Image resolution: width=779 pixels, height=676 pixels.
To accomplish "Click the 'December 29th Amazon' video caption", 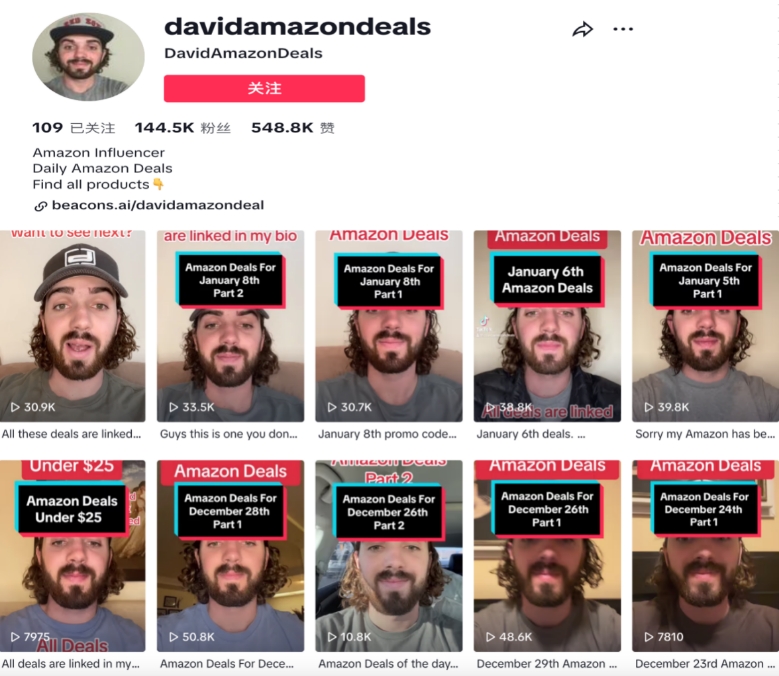I will [546, 664].
